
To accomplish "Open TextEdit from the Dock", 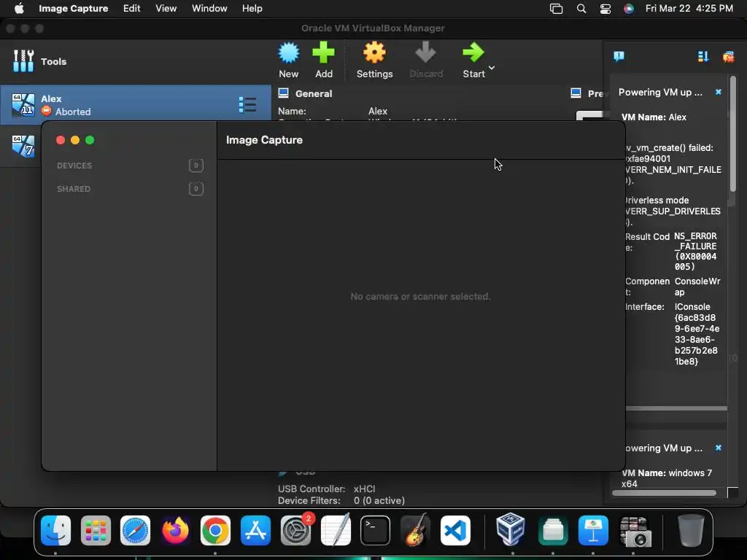I will coord(336,530).
